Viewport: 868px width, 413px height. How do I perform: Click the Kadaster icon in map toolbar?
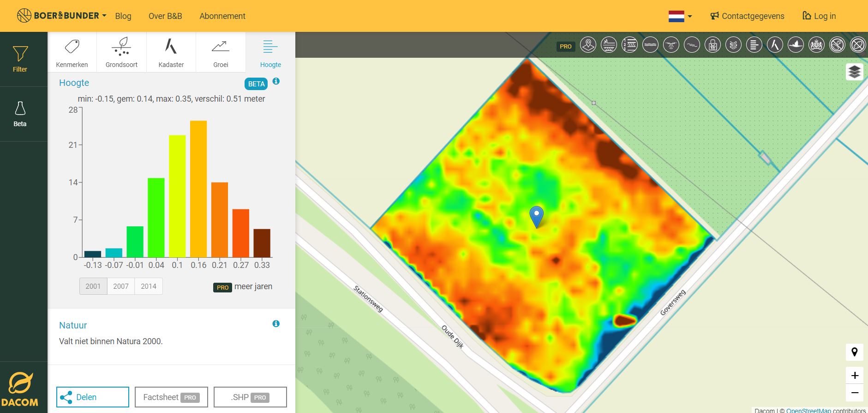[775, 45]
